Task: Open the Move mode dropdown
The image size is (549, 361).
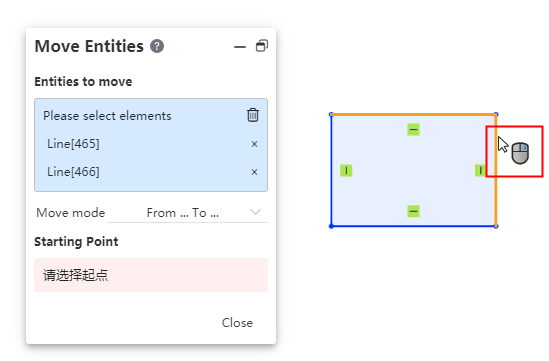Action: (187, 213)
